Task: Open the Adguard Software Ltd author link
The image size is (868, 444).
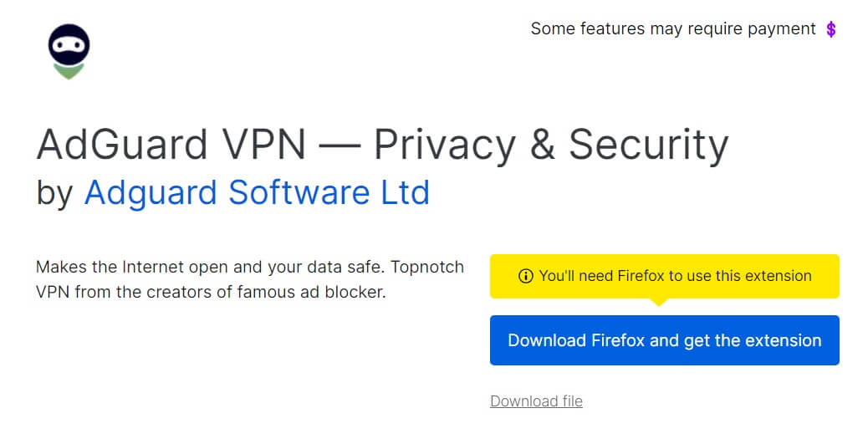Action: tap(257, 192)
